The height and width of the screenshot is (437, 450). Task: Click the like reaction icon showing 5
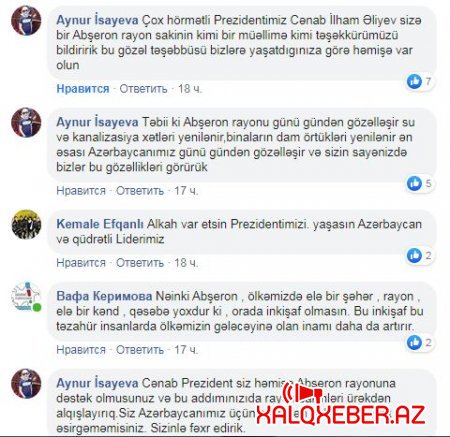(x=414, y=183)
